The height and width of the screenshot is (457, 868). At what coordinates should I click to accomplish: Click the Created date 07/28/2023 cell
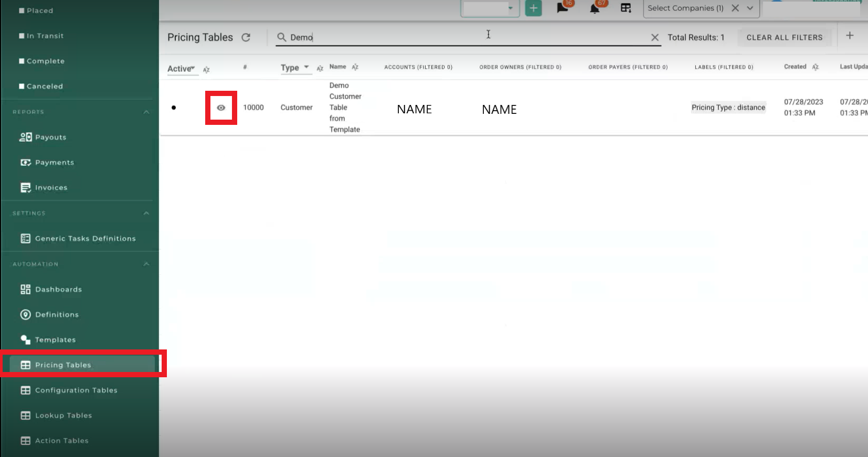point(803,108)
